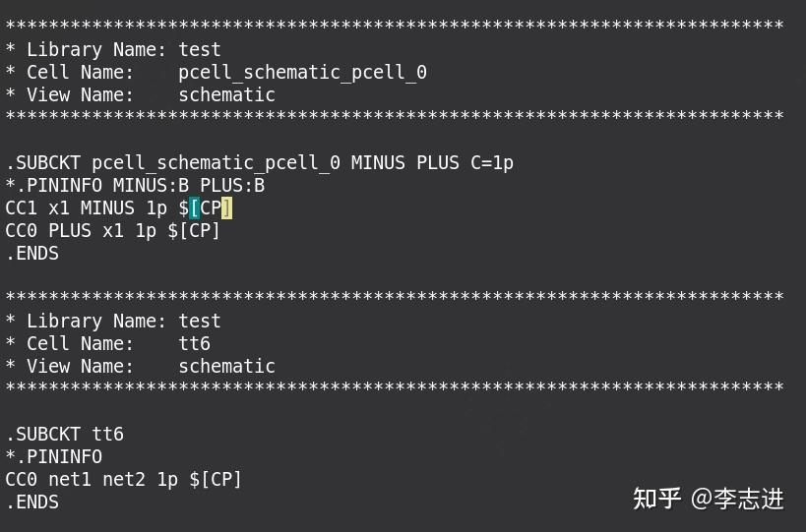Click the highlighted opening bracket on CC1 line
This screenshot has height=532, width=806.
[x=194, y=207]
